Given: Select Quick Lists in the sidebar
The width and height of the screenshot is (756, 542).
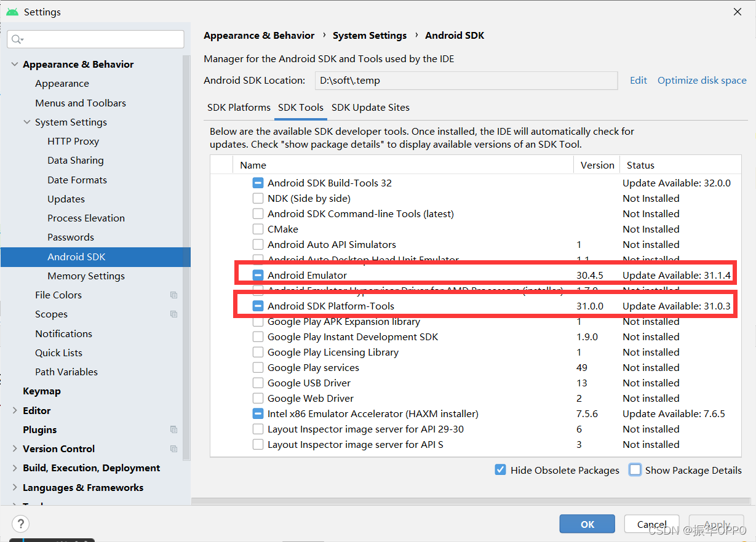Looking at the screenshot, I should coord(58,353).
